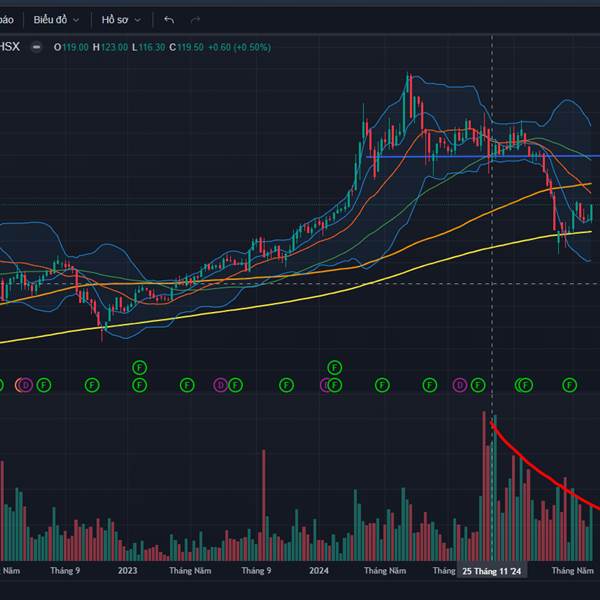Click the undo arrow in toolbar

pos(169,20)
